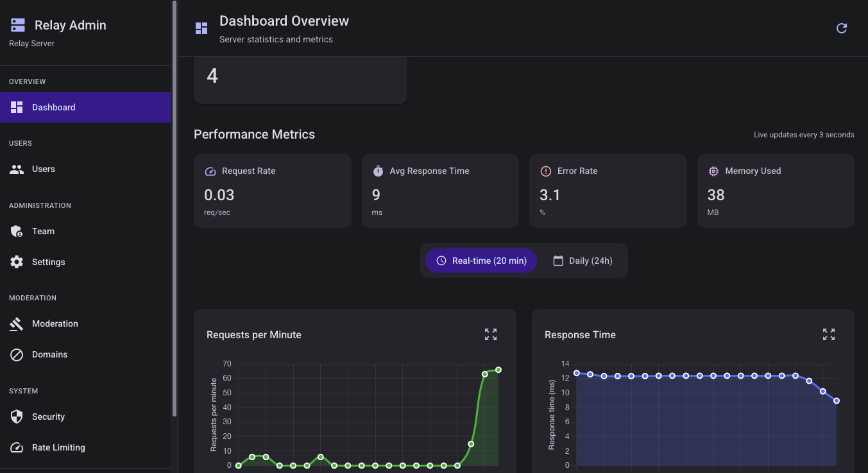This screenshot has height=473, width=868.
Task: Click the Security shield icon
Action: (17, 417)
